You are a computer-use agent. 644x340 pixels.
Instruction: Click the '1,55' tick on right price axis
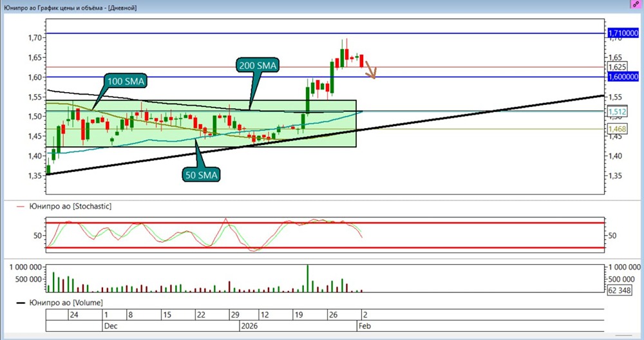pyautogui.click(x=615, y=97)
